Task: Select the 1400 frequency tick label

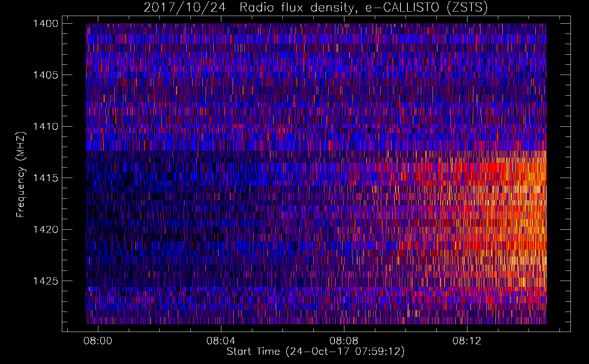Action: (x=46, y=24)
